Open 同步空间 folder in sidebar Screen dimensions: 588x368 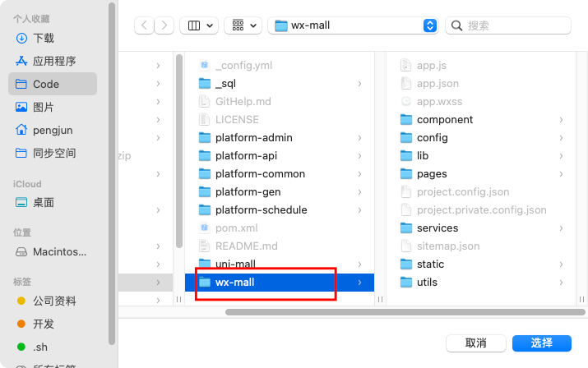[52, 153]
